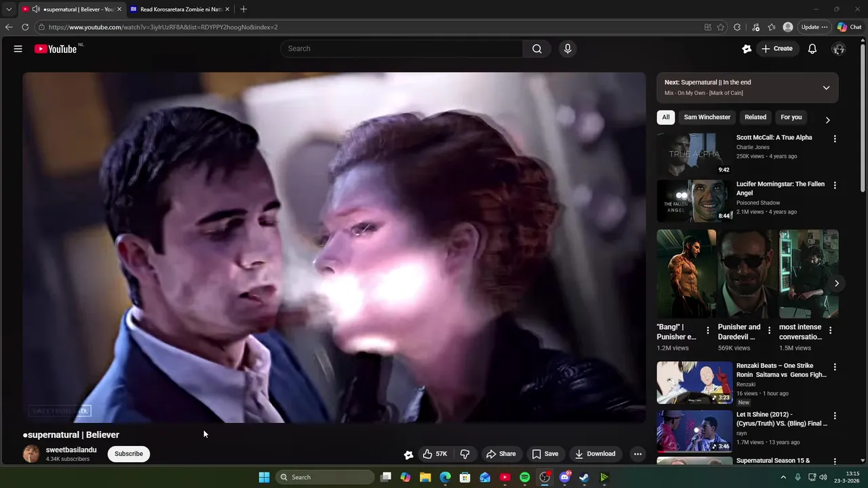Open Steam from taskbar
Screen dimensions: 868x488
tap(584, 477)
